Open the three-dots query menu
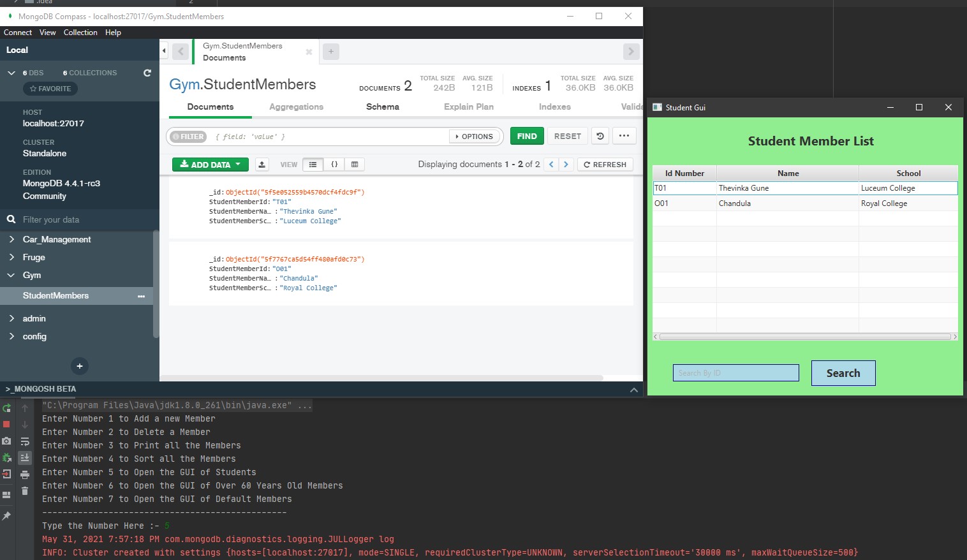967x560 pixels. coord(624,136)
